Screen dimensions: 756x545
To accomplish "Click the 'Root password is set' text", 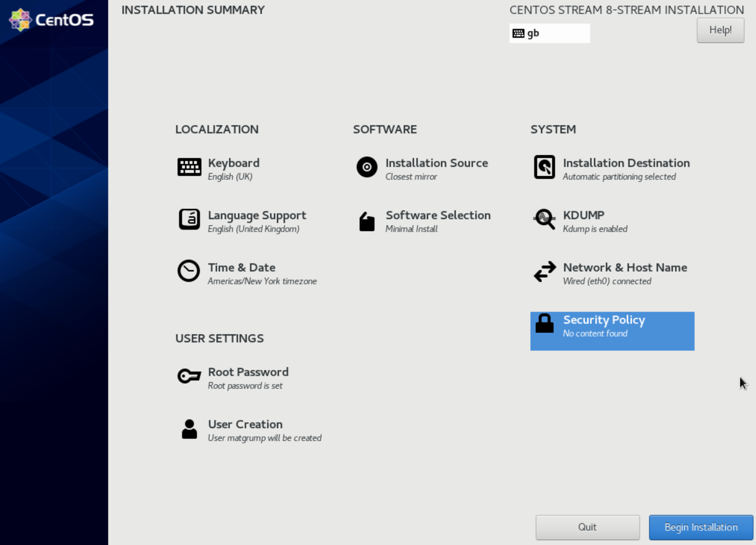I will pyautogui.click(x=245, y=386).
